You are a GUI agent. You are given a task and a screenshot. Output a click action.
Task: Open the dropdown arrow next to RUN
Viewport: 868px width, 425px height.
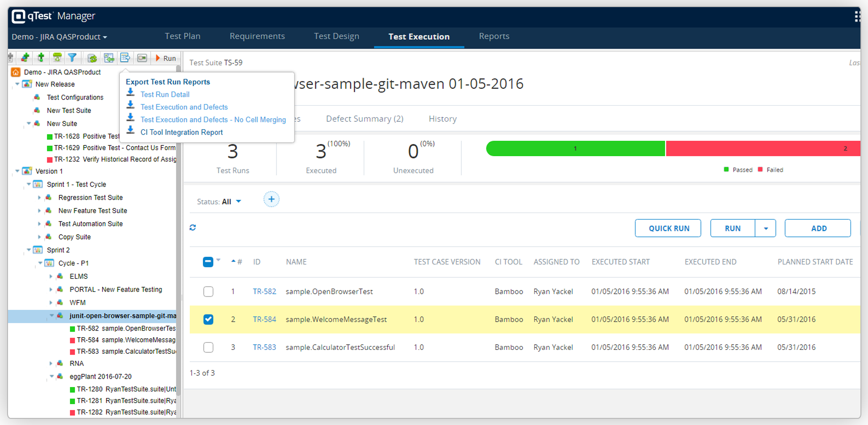pyautogui.click(x=766, y=228)
